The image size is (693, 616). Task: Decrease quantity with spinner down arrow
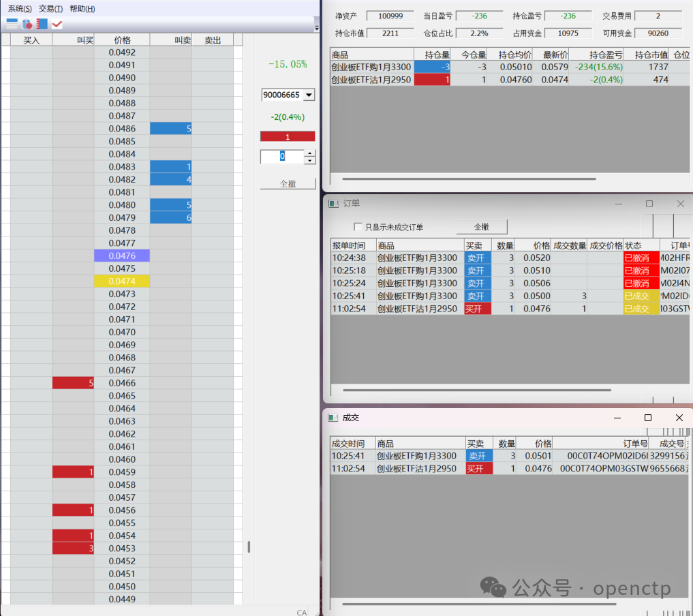[x=310, y=160]
